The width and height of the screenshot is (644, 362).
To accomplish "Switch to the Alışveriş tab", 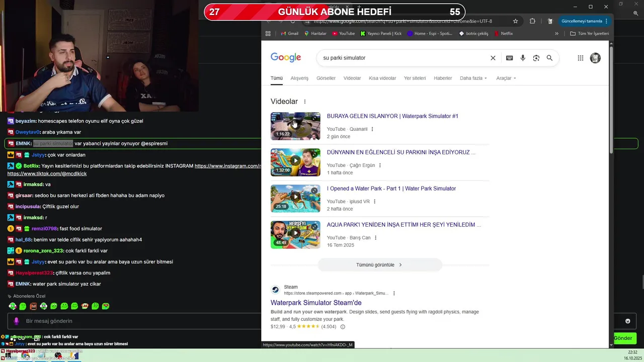I will pyautogui.click(x=299, y=78).
